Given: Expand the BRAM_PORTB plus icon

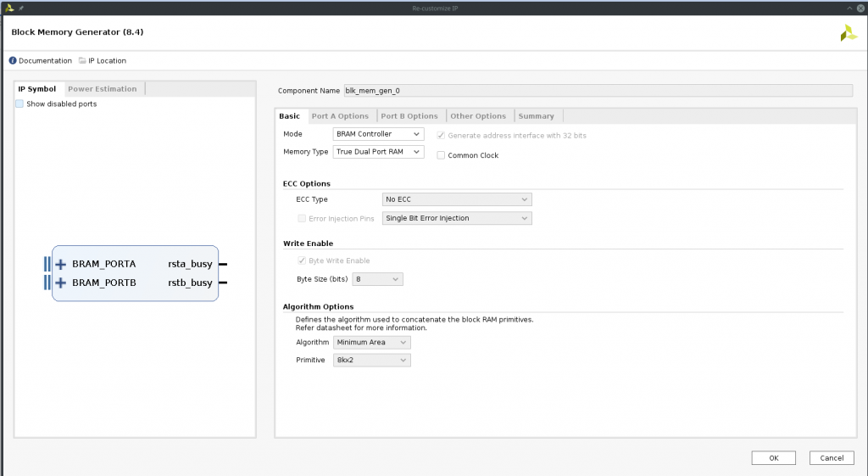Looking at the screenshot, I should (x=61, y=283).
